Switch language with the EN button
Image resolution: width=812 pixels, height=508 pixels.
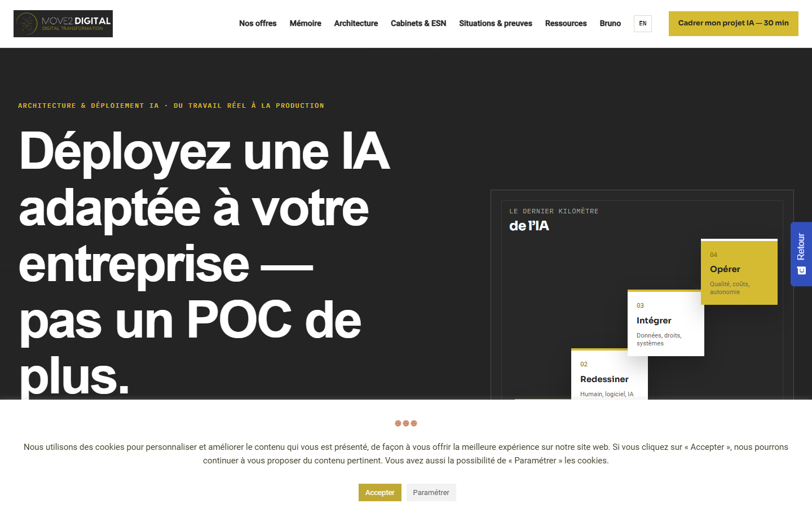tap(643, 24)
